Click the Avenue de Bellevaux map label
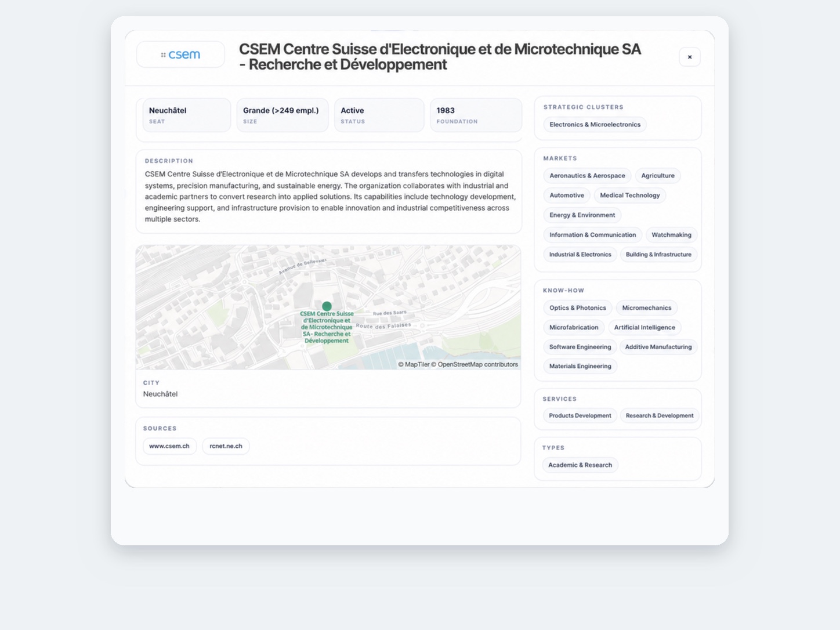Screen dimensions: 840x630 (x=302, y=266)
